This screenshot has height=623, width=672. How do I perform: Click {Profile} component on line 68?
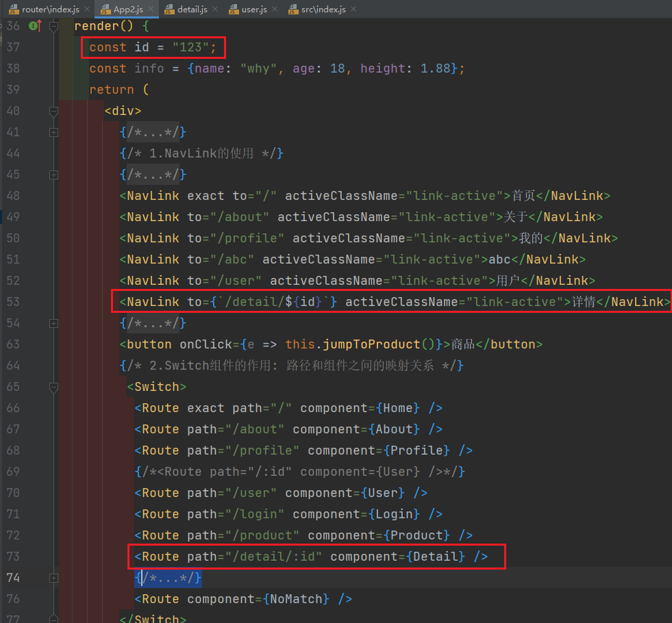click(x=417, y=450)
